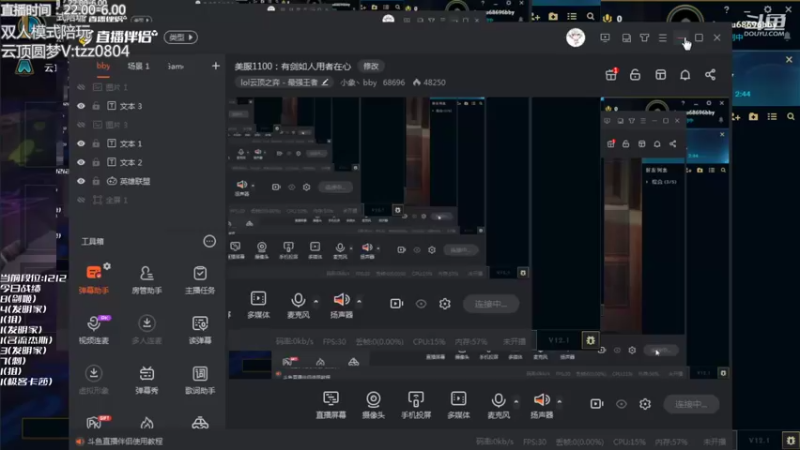
Task: Hide the 文本 3 layer
Action: [x=81, y=106]
